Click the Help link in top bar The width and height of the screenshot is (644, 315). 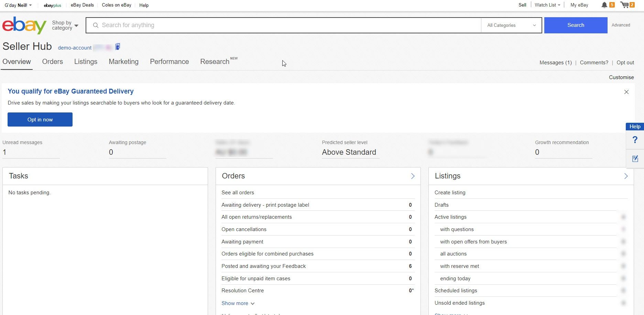[144, 5]
